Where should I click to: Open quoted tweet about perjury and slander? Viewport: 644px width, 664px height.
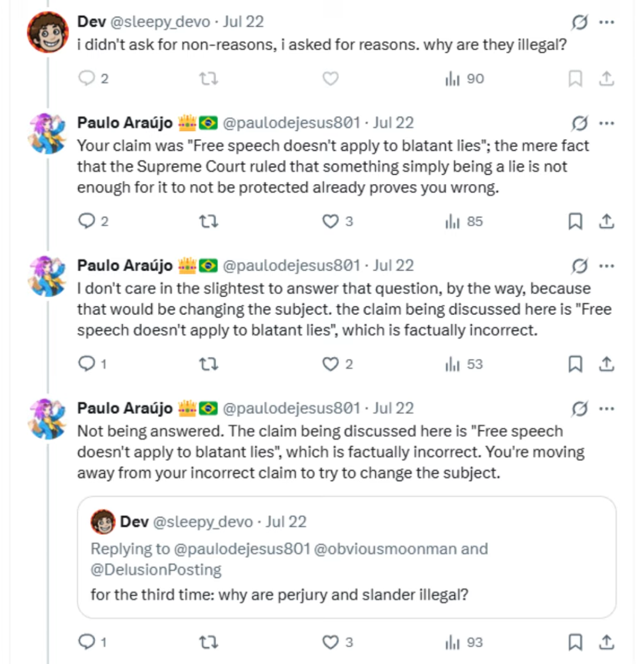tap(347, 557)
